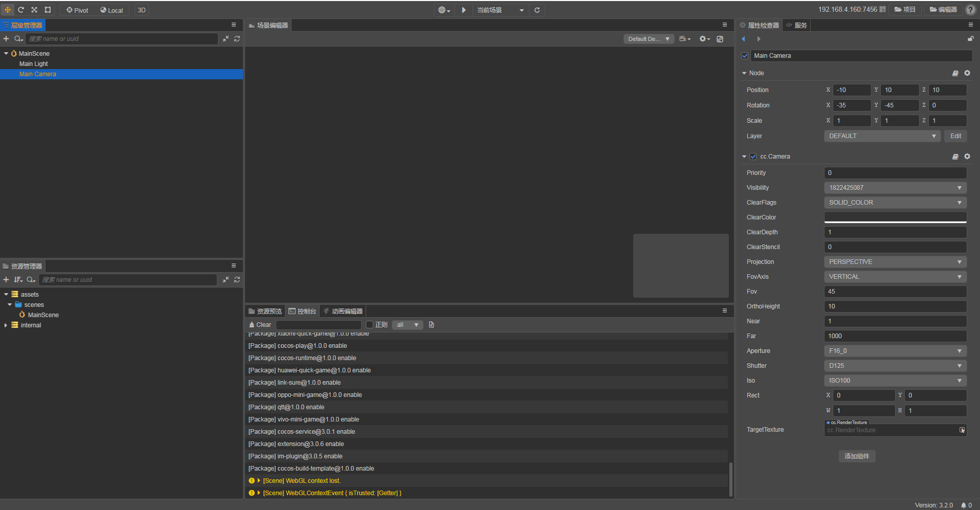Open the scene gizmo gear settings
The image size is (980, 510).
point(705,39)
